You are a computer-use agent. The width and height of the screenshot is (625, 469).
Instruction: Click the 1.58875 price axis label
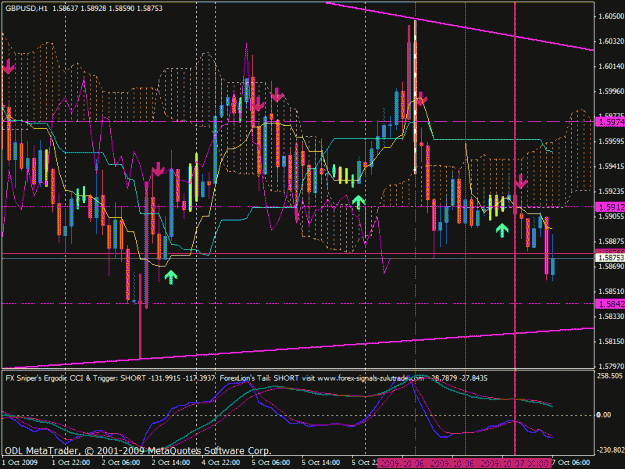tap(611, 241)
